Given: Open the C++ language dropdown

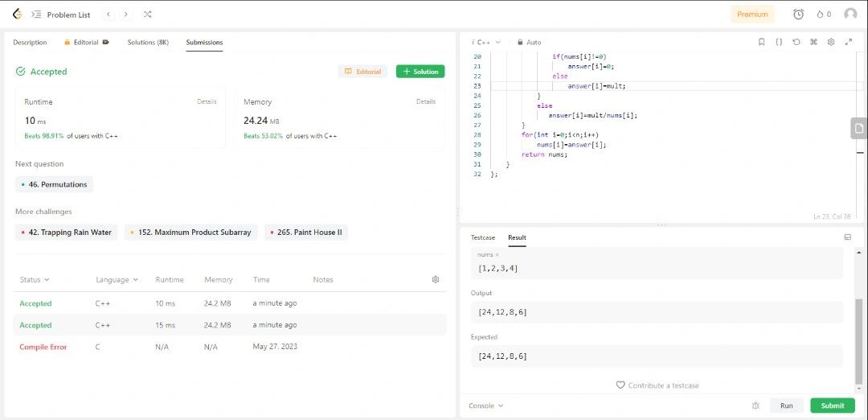Looking at the screenshot, I should pyautogui.click(x=489, y=42).
